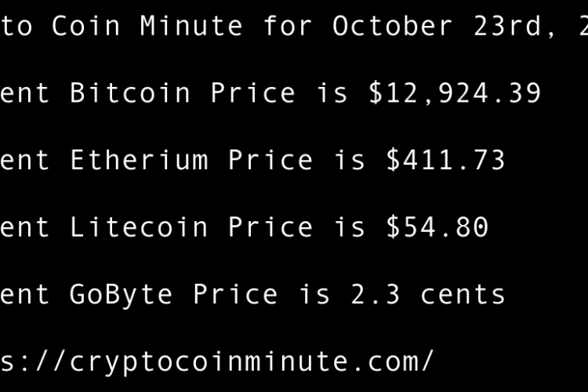The image size is (588, 392).
Task: Click the word GoByte
Action: (122, 295)
